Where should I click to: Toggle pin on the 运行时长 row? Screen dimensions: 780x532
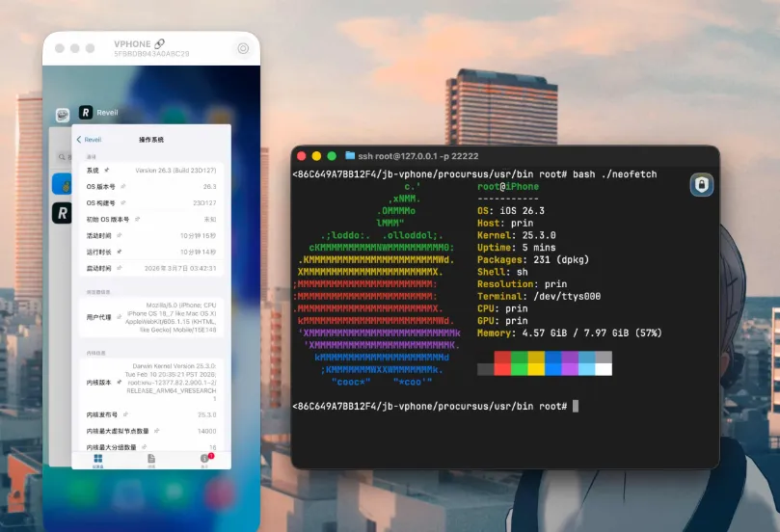coord(120,252)
